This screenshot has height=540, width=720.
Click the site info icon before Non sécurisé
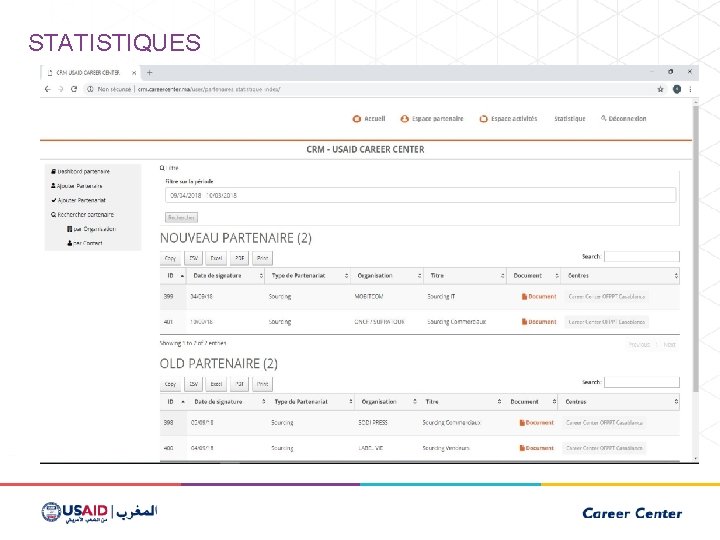[90, 89]
